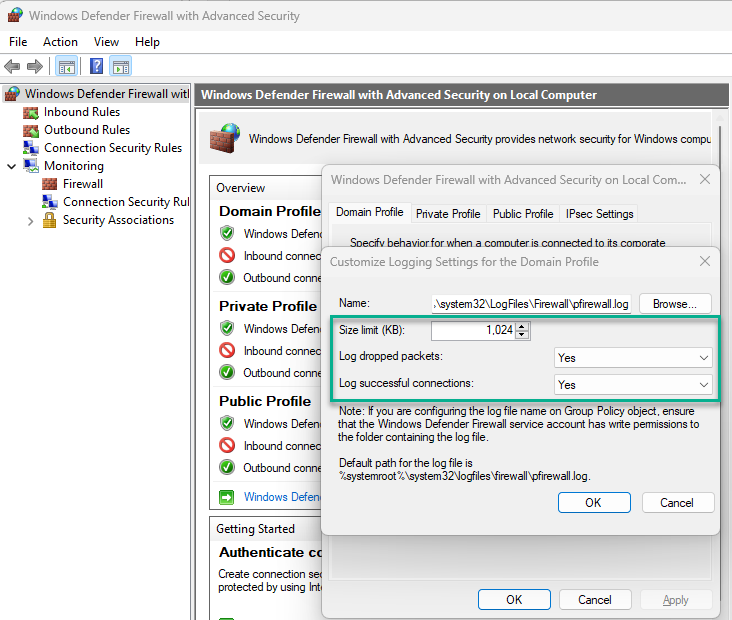Click the Forward arrow in the toolbar

point(34,67)
